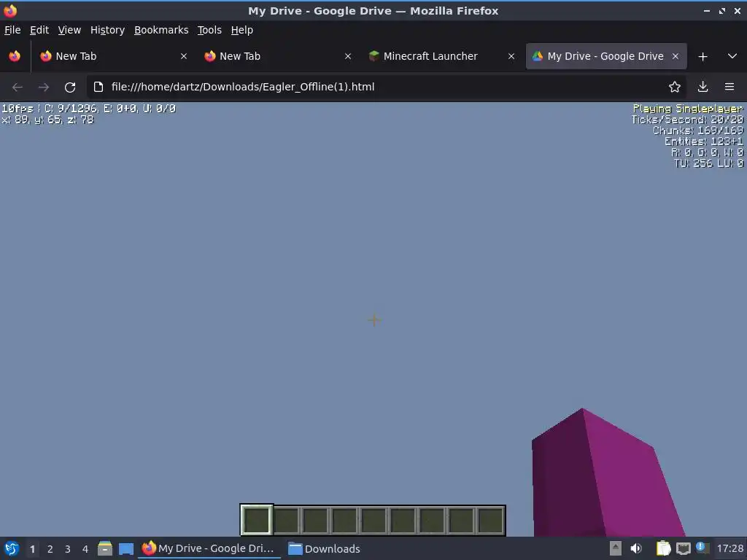Click the update notifier tray icon

pos(703,548)
